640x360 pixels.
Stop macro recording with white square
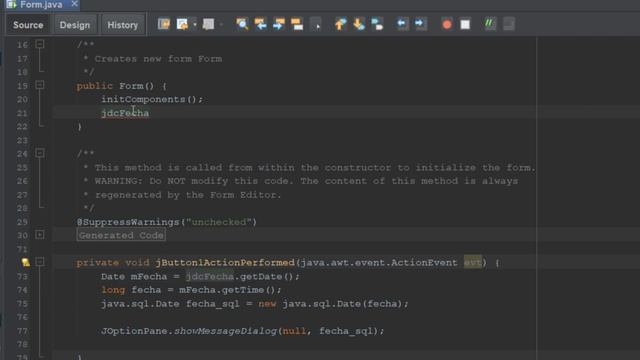(465, 24)
